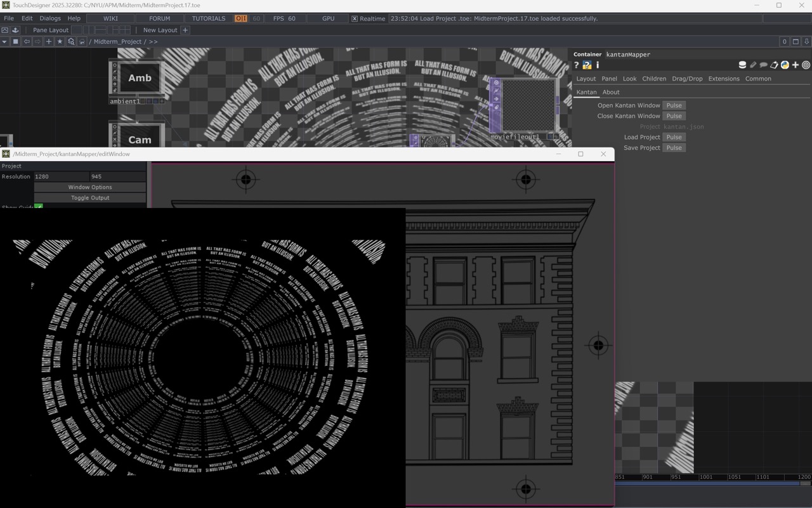Click the Window Options button
The image size is (812, 508).
pos(89,187)
